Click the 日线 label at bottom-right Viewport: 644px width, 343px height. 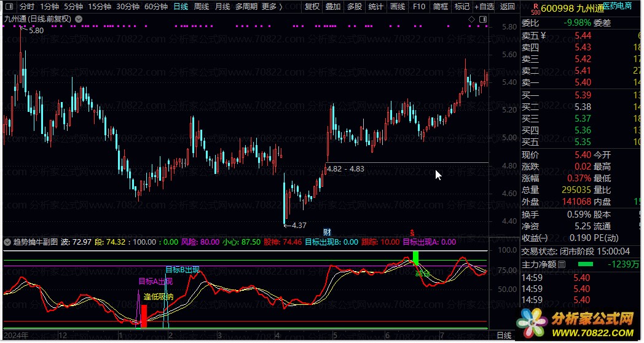pos(504,335)
